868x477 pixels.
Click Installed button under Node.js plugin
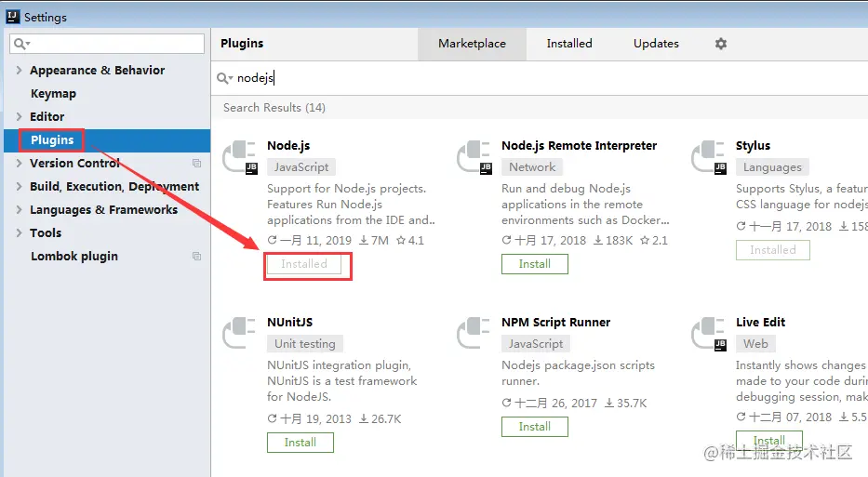(304, 264)
